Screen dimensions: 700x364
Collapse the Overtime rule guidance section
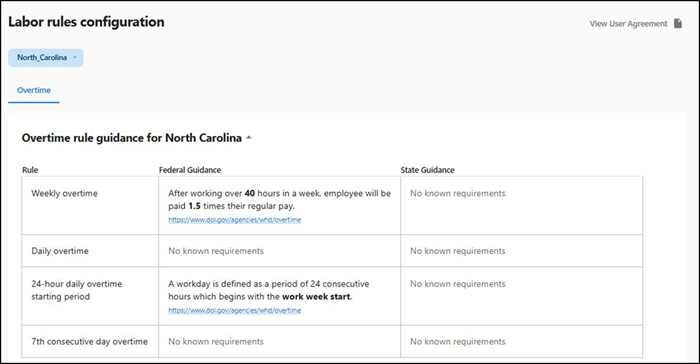click(x=249, y=138)
